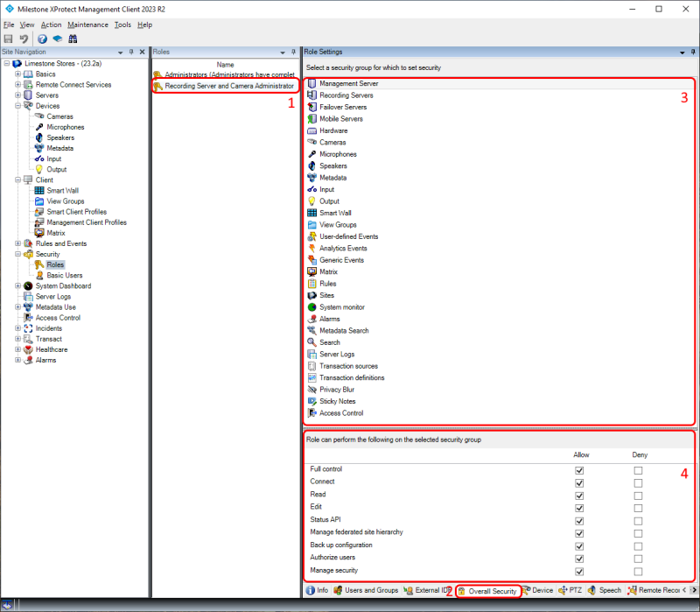The image size is (700, 612).
Task: Select Transaction definitions security group
Action: click(352, 378)
